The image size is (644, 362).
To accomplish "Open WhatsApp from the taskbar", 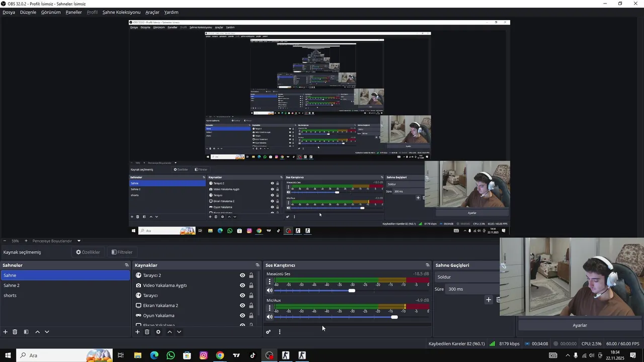I will (x=171, y=355).
